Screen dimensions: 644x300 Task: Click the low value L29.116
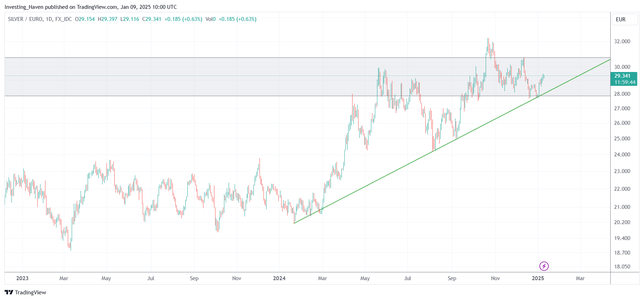pos(130,19)
